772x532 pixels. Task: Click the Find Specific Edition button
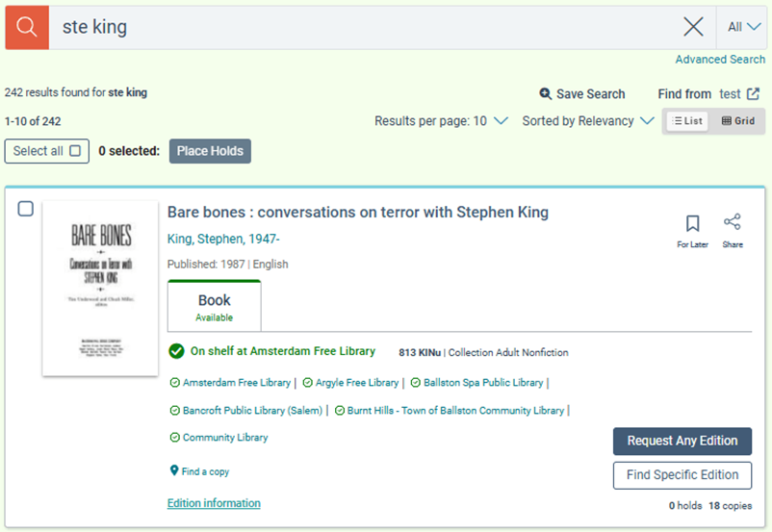pos(682,475)
